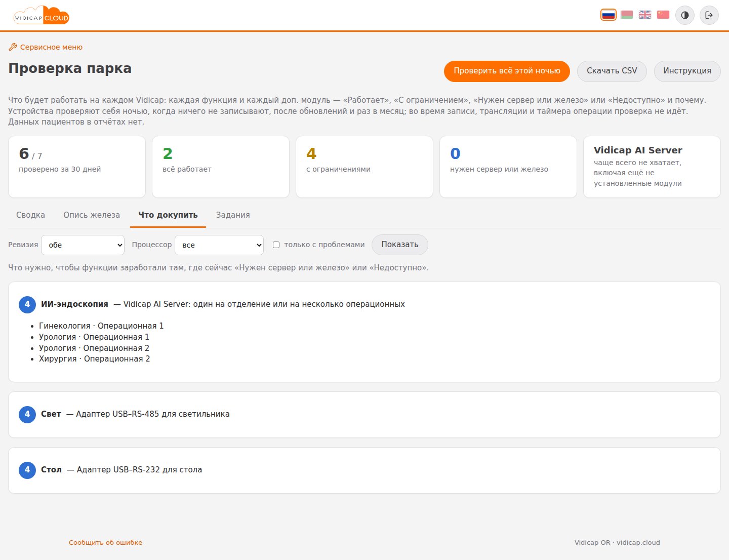Click the blue count badge beside ИИ-эндоскопия
Image resolution: width=729 pixels, height=560 pixels.
tap(27, 304)
